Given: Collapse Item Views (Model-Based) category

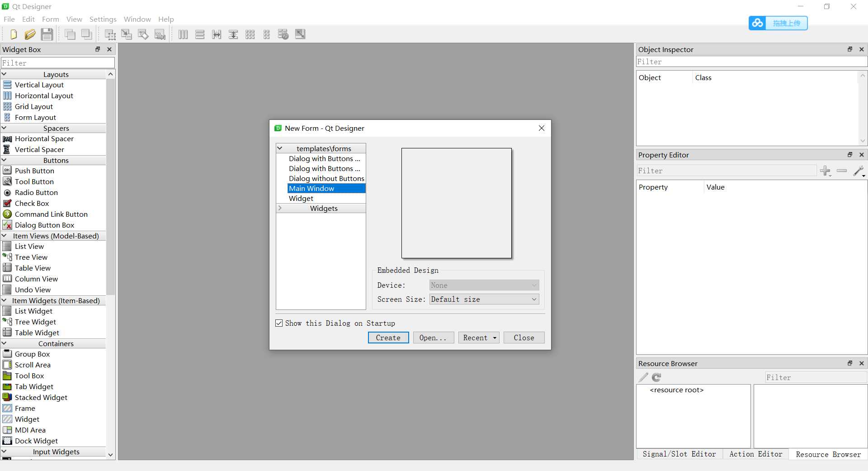Looking at the screenshot, I should click(x=4, y=236).
